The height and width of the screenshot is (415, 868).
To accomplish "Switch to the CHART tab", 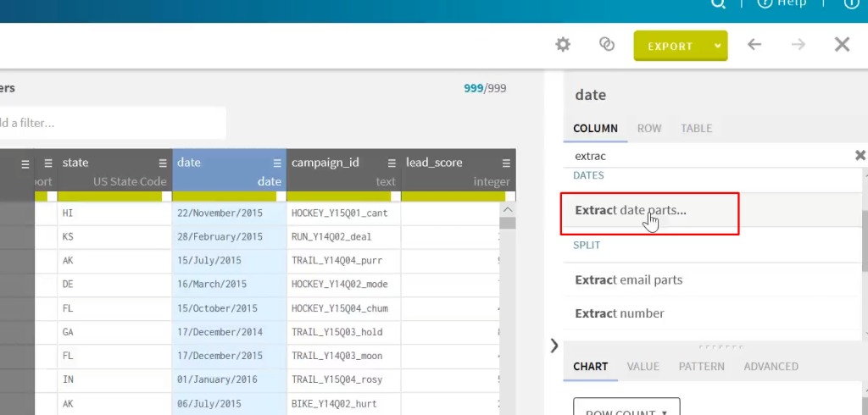I will (590, 367).
